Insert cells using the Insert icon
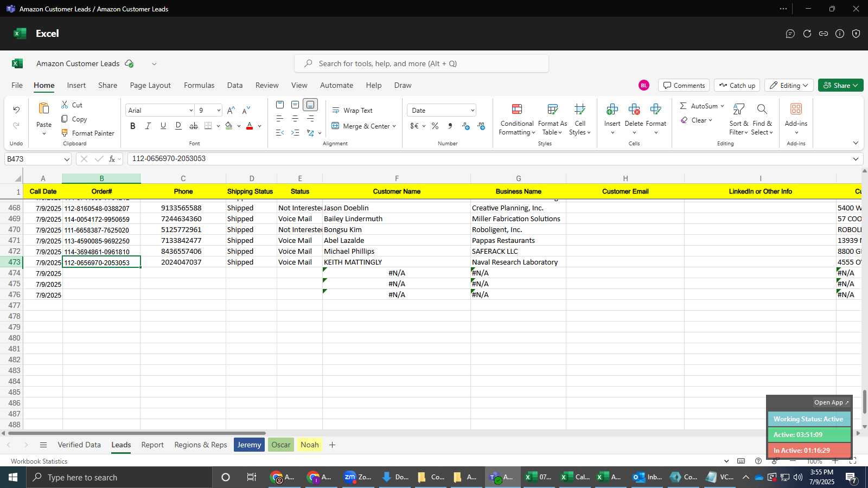The width and height of the screenshot is (868, 488). pyautogui.click(x=612, y=110)
